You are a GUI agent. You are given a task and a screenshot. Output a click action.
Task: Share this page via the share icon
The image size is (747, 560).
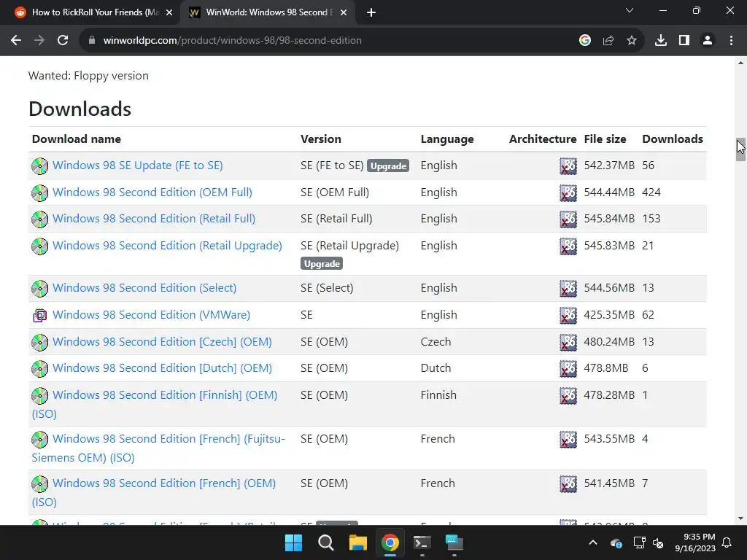click(x=608, y=41)
